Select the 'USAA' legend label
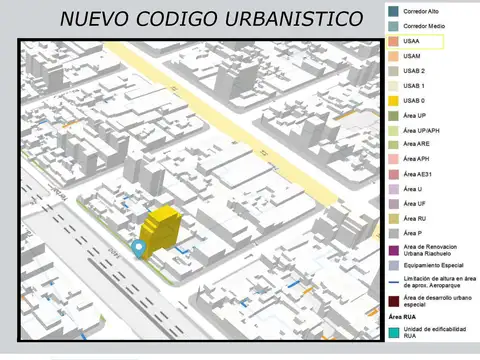Image resolution: width=480 pixels, height=360 pixels. pyautogui.click(x=411, y=41)
